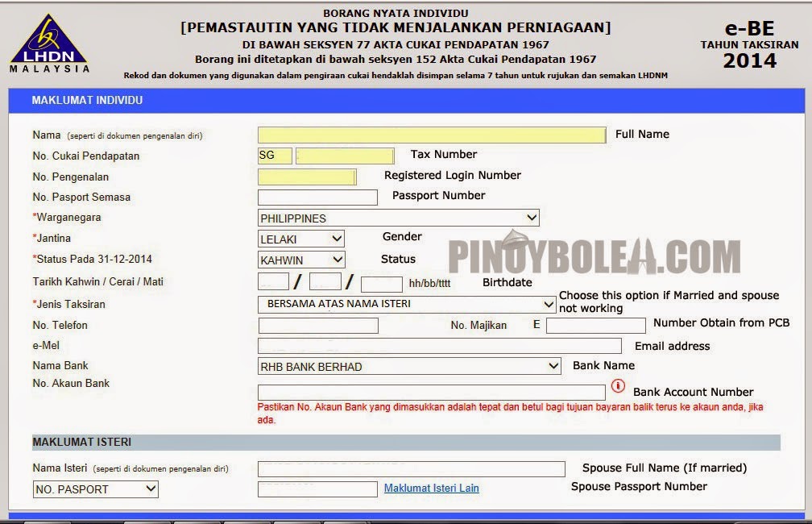
Task: Click the "Nama Isteri" label
Action: click(60, 468)
